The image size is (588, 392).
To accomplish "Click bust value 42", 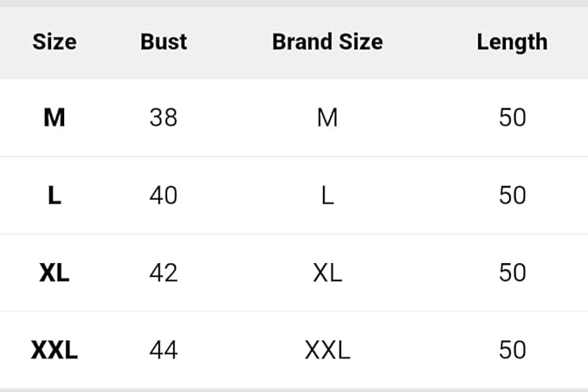I will click(x=164, y=273).
